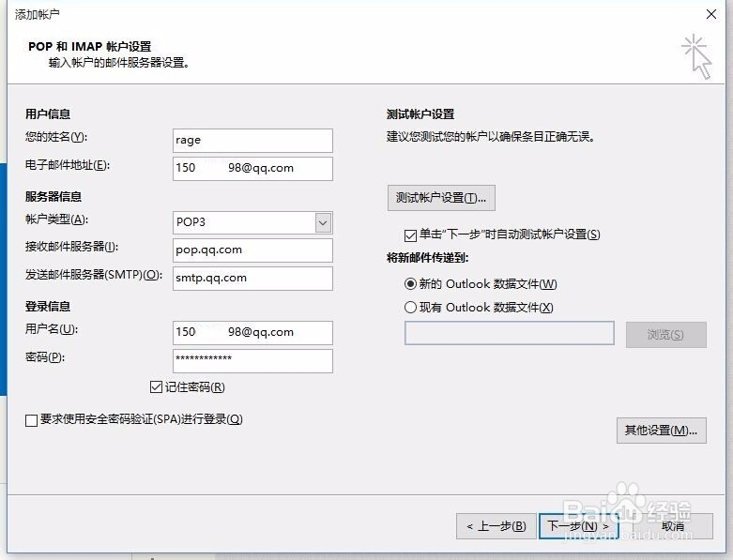Focus the 电子邮件地址 email address field
733x560 pixels.
click(x=252, y=169)
